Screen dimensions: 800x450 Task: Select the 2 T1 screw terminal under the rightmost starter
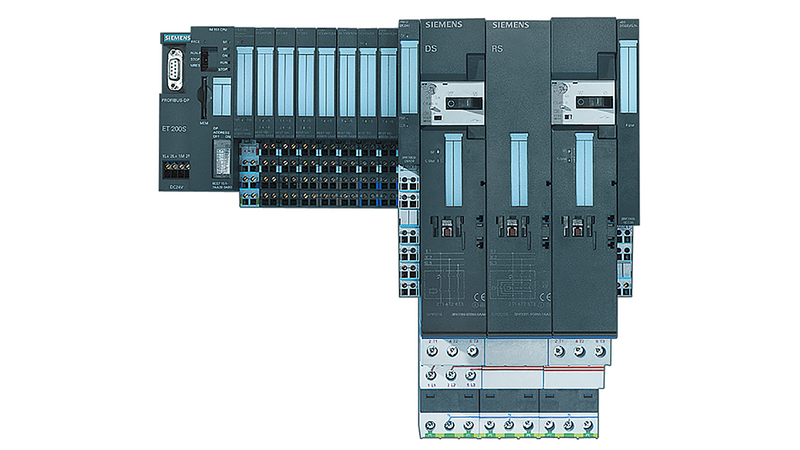(560, 352)
